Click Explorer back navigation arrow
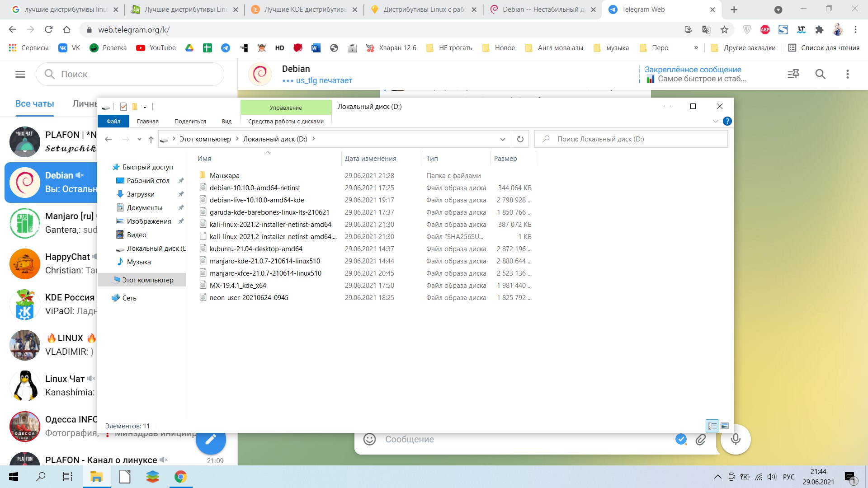 (108, 139)
